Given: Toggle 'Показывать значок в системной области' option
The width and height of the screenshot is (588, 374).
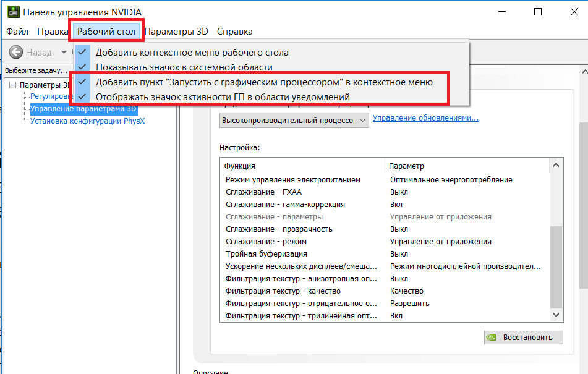Looking at the screenshot, I should (x=271, y=67).
